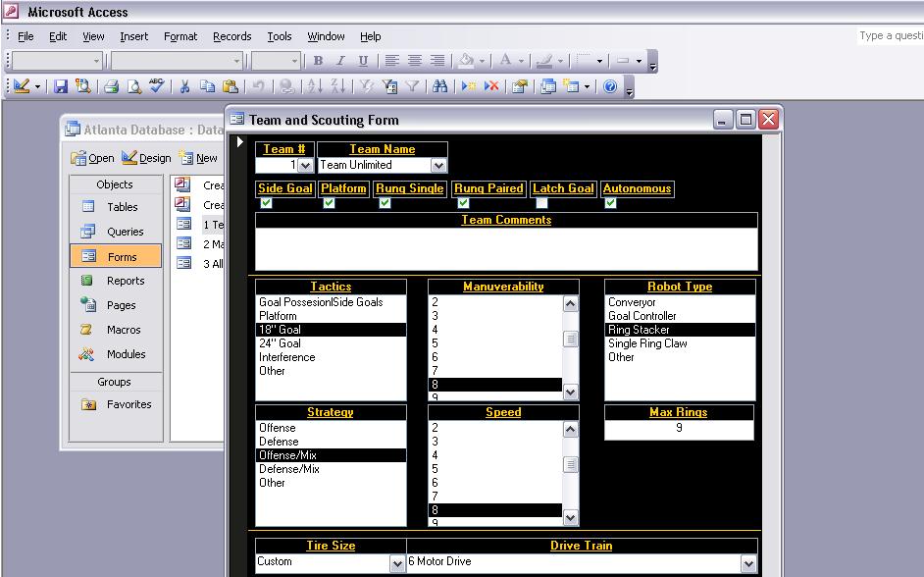Image resolution: width=924 pixels, height=577 pixels.
Task: Toggle Italic formatting button
Action: click(340, 60)
